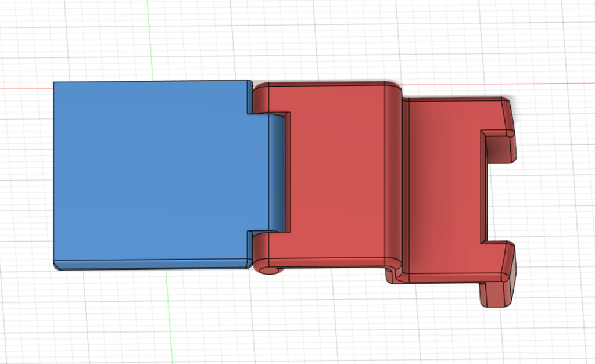Select the top edge of the red middle panel

click(331, 85)
